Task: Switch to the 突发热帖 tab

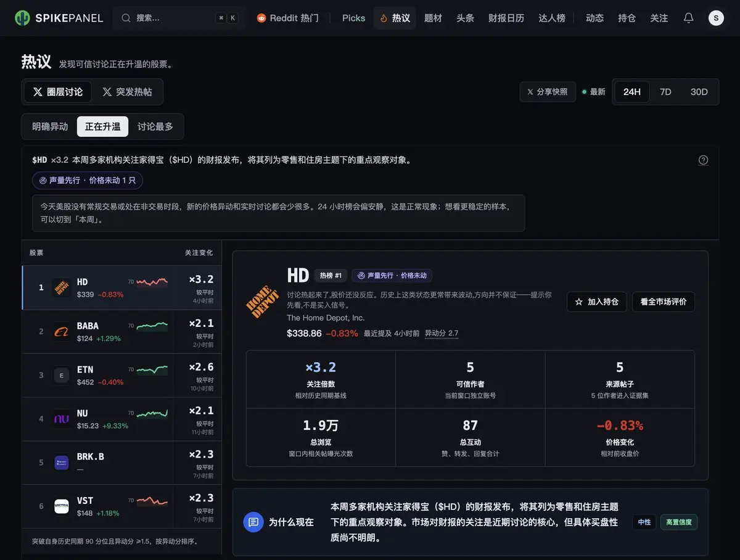Action: 127,92
